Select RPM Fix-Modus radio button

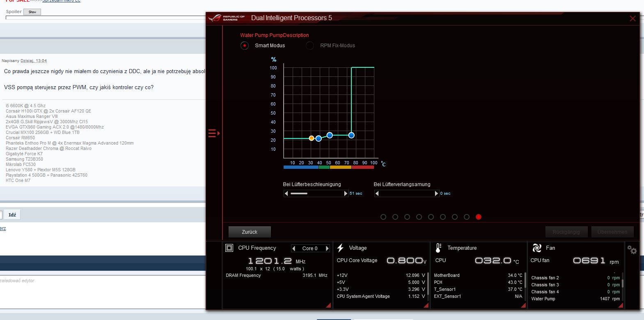point(310,46)
